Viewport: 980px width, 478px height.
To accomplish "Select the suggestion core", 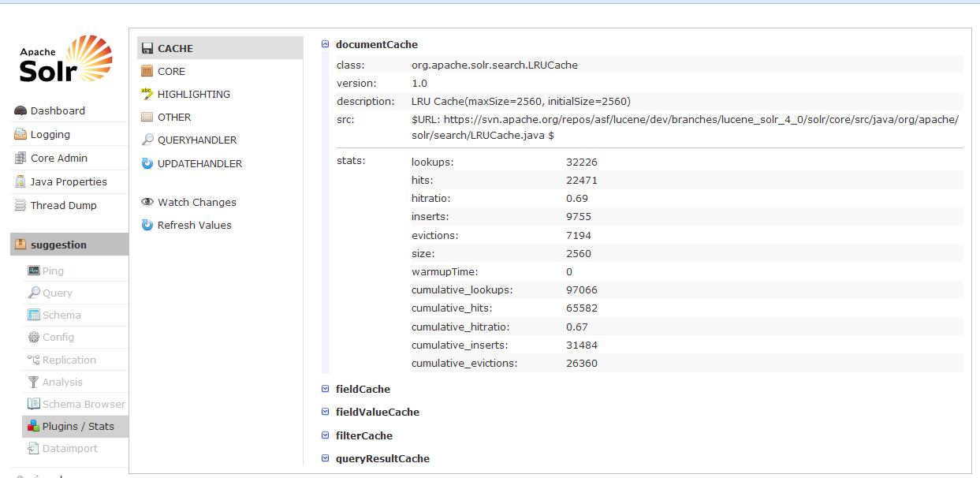I will (58, 245).
